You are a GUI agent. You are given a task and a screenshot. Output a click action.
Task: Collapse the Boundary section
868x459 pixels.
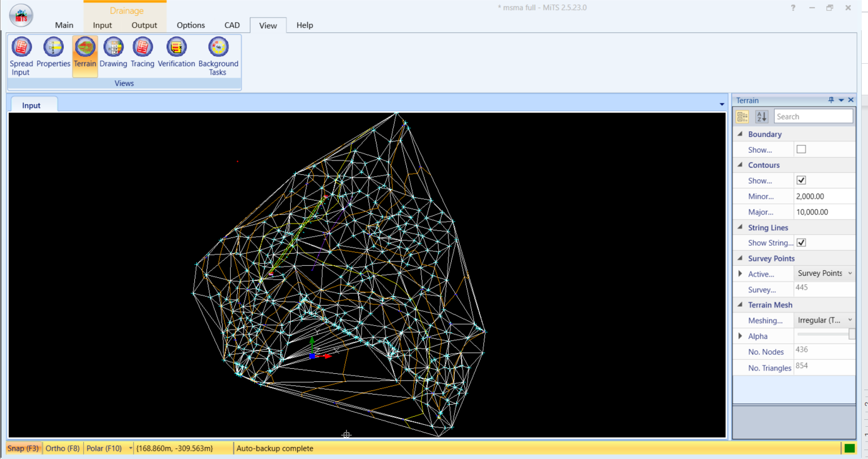pos(740,134)
